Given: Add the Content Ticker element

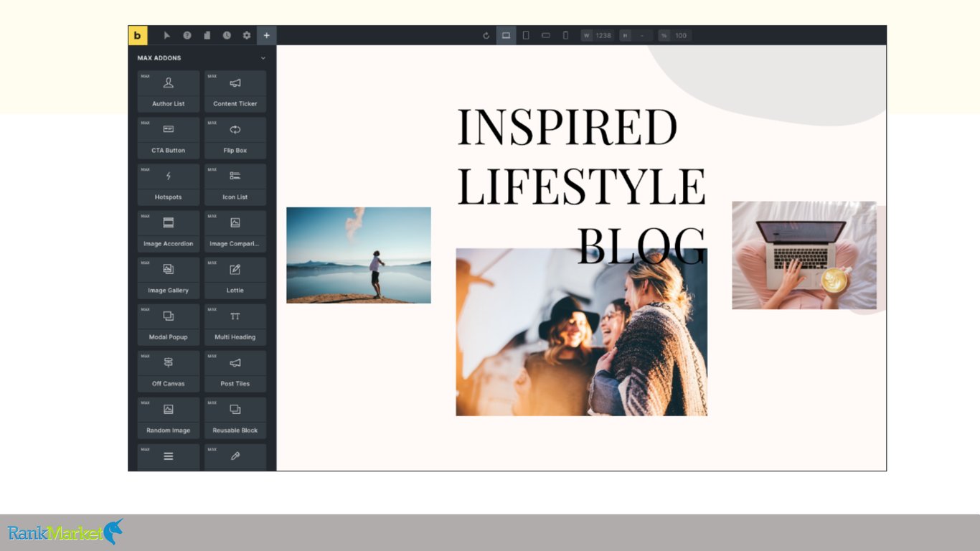Looking at the screenshot, I should click(235, 91).
